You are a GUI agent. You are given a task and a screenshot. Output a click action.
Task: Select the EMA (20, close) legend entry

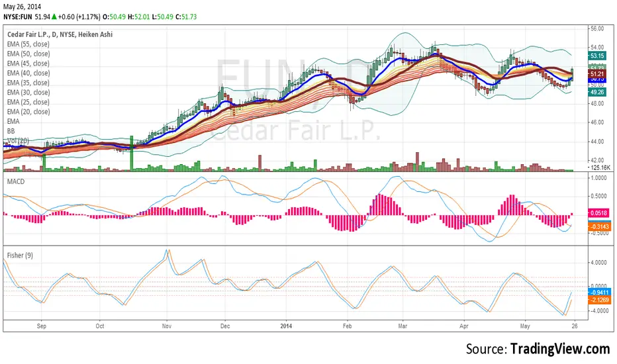click(28, 112)
